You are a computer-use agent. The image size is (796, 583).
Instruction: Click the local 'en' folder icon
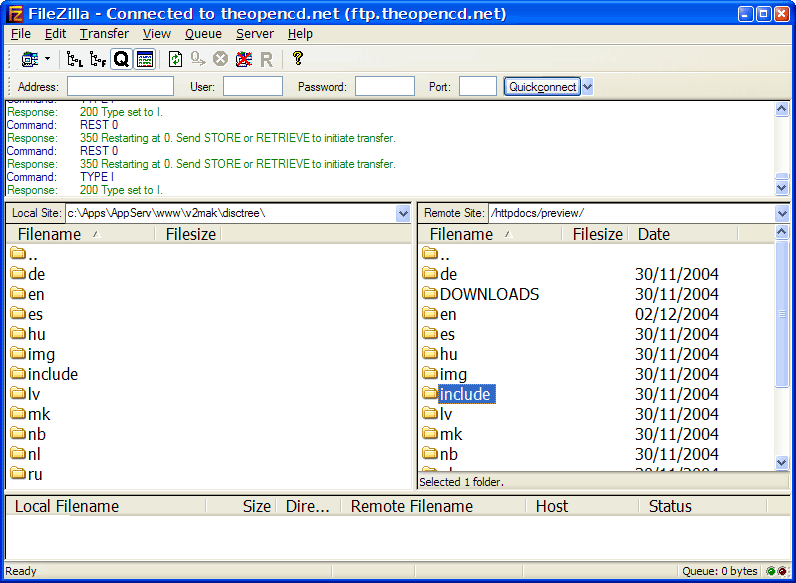18,293
